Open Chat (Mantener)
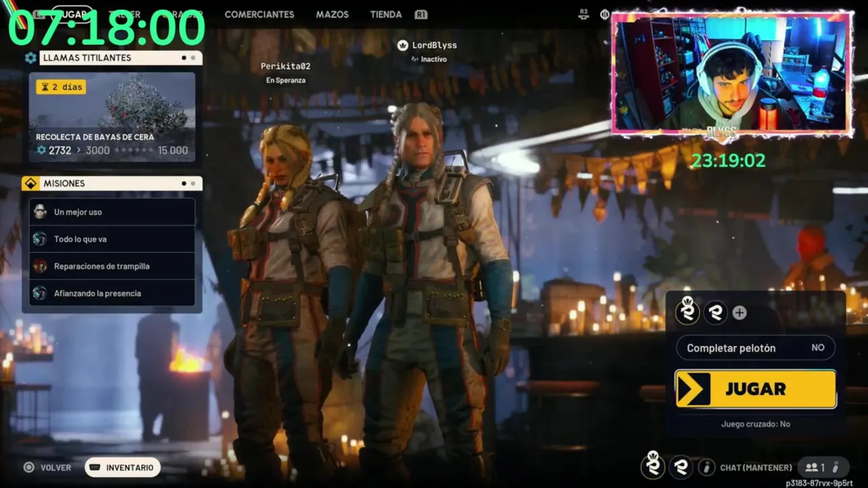This screenshot has width=868, height=488. pyautogui.click(x=756, y=468)
